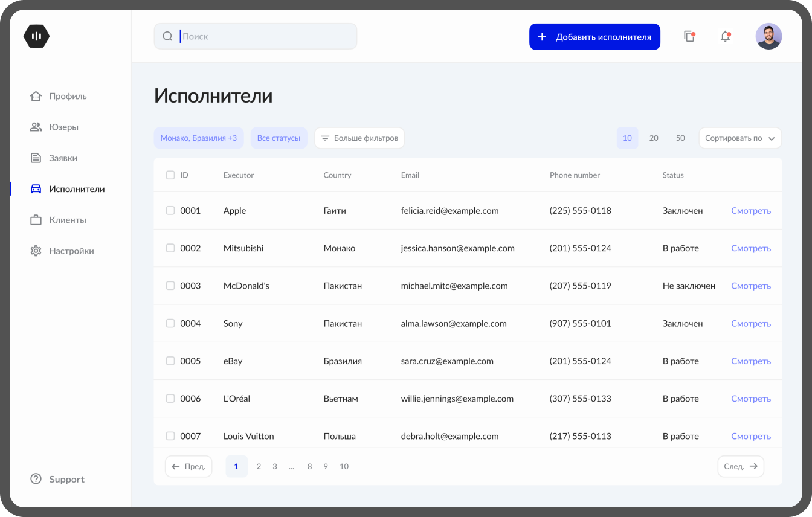Click the Профиль home icon in sidebar
This screenshot has width=812, height=517.
coord(36,96)
